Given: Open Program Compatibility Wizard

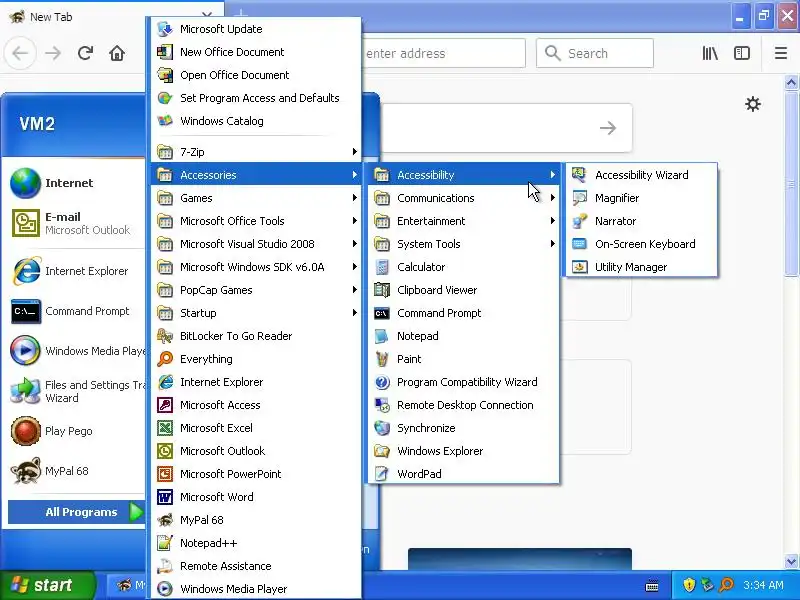Looking at the screenshot, I should point(463,382).
